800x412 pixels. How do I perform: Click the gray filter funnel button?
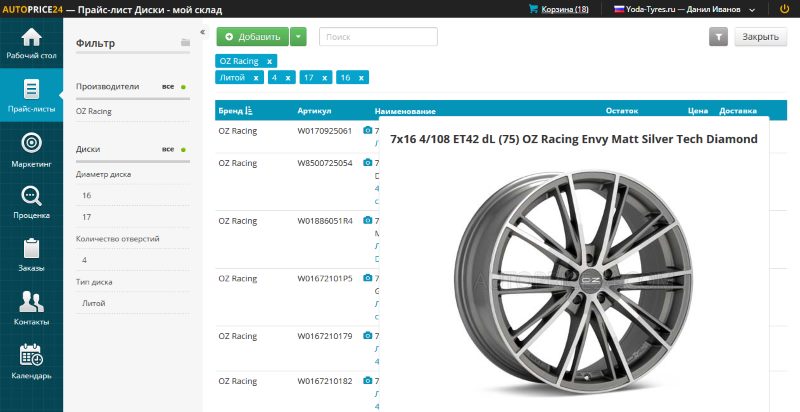point(718,37)
